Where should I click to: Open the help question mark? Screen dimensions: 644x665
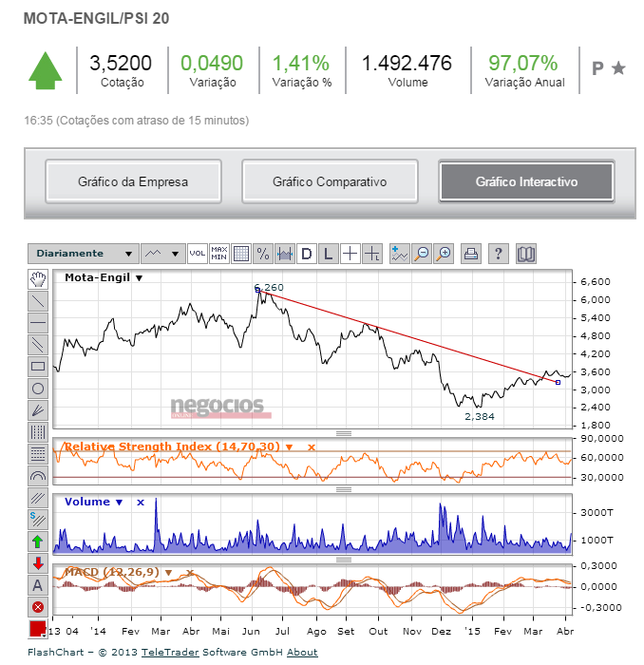coord(499,254)
